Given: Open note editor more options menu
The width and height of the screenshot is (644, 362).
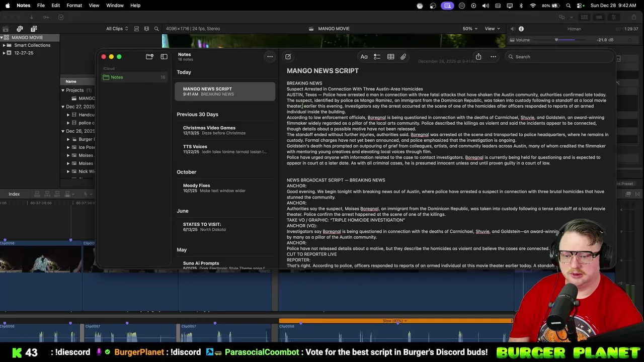Looking at the screenshot, I should (x=493, y=57).
